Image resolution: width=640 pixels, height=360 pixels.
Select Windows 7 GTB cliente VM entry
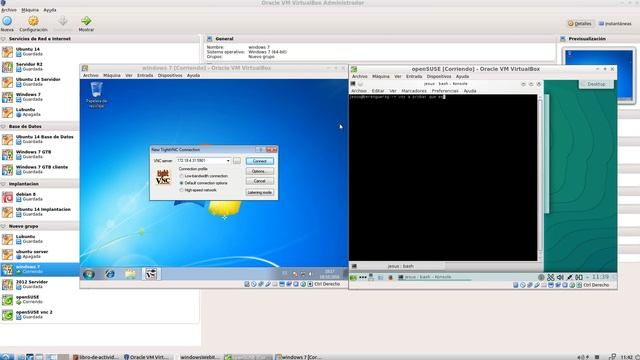(x=40, y=169)
